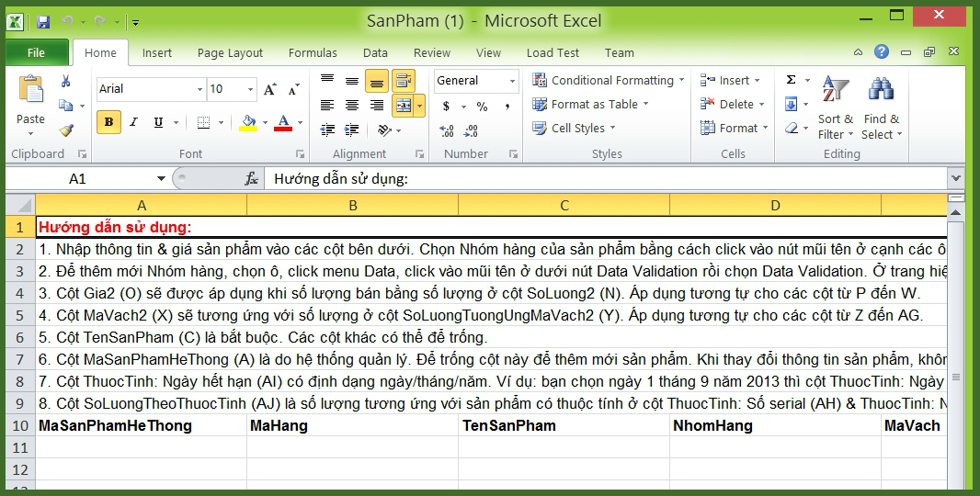Image resolution: width=980 pixels, height=496 pixels.
Task: Click the AutoSum sigma icon
Action: (791, 80)
